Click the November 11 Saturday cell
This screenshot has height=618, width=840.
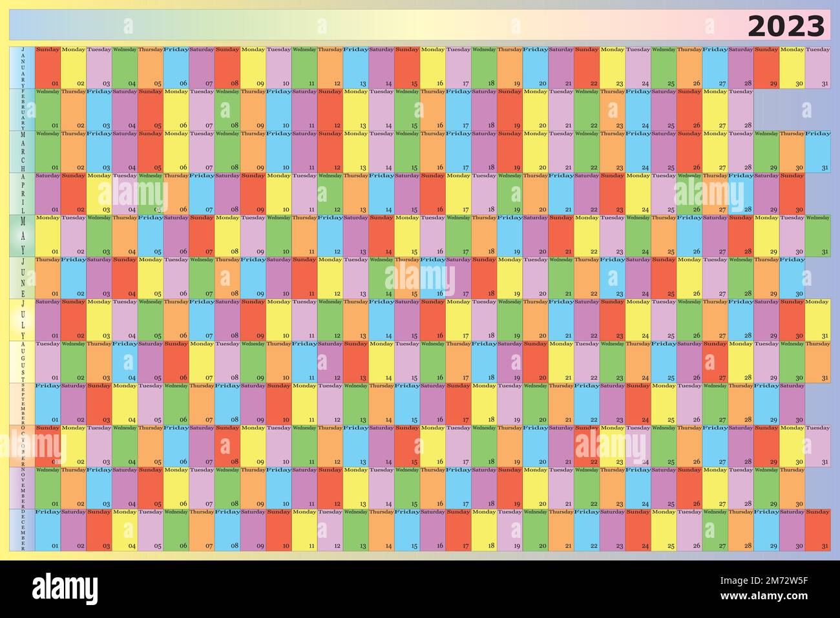[x=304, y=487]
